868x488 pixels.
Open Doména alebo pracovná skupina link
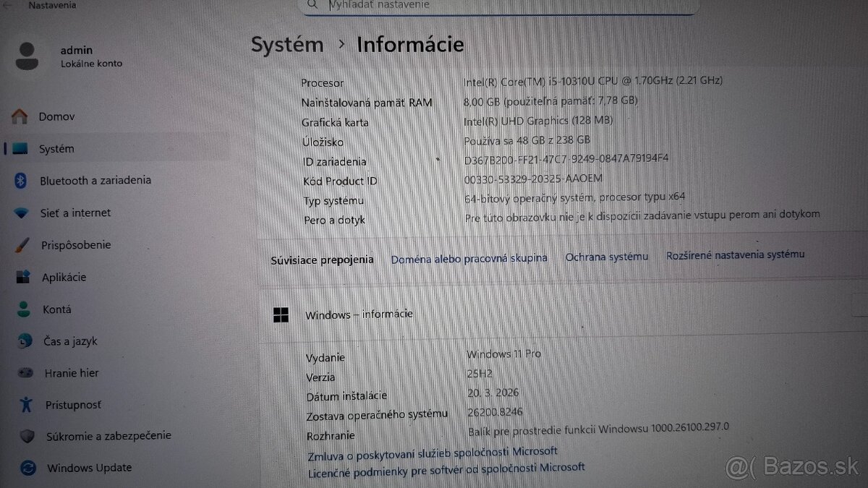[469, 257]
